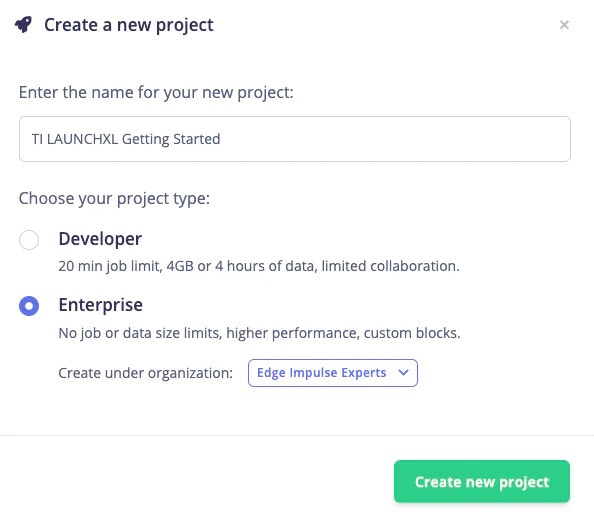Click the 'Edge Impulse Experts' text in dropdown
Image resolution: width=594 pixels, height=523 pixels.
tap(322, 373)
